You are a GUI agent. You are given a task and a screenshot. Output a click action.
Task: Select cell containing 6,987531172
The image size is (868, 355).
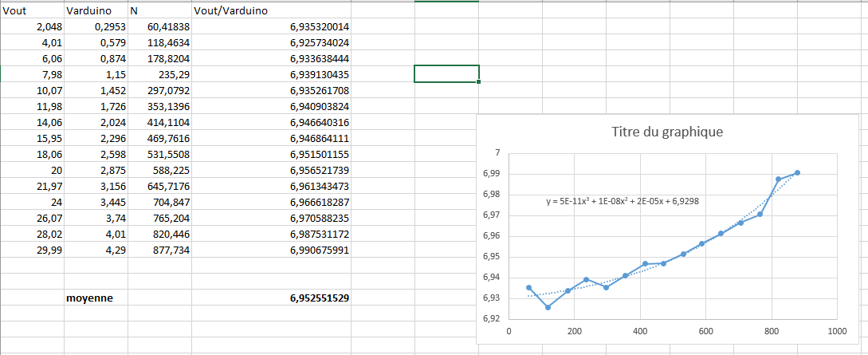click(271, 235)
